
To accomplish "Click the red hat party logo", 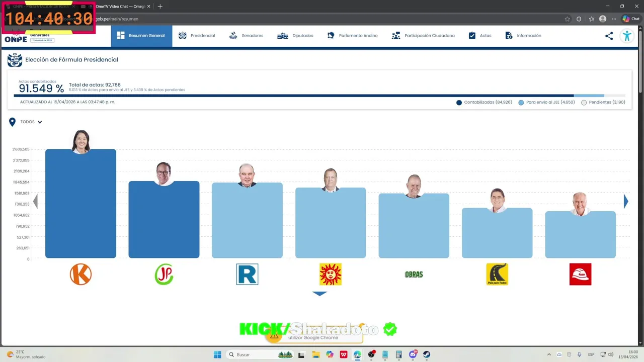I will (580, 275).
